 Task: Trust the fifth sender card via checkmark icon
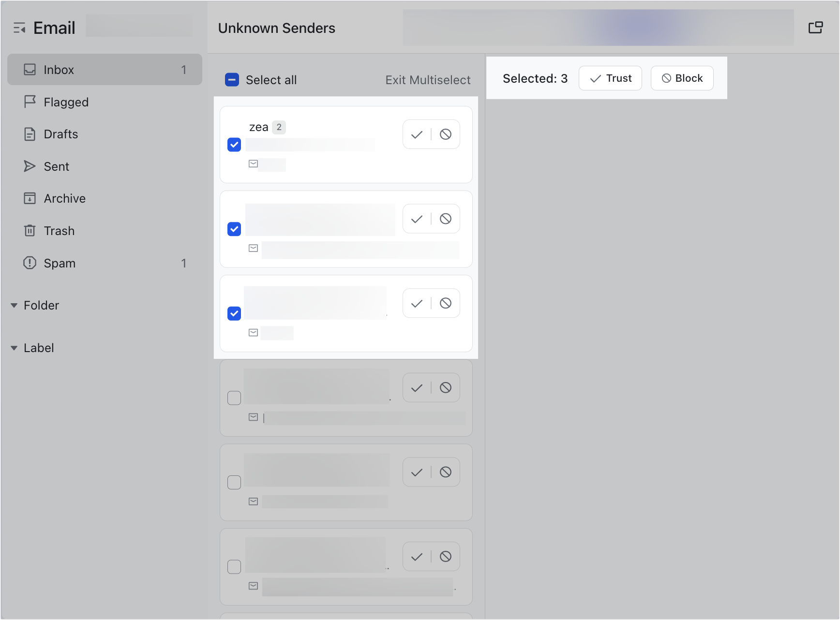coord(417,472)
